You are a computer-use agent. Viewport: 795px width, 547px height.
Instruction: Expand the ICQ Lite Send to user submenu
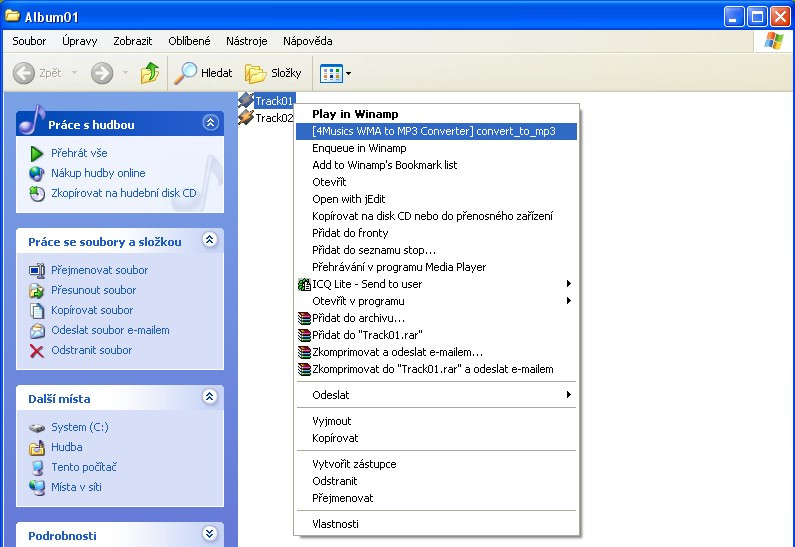[x=569, y=283]
